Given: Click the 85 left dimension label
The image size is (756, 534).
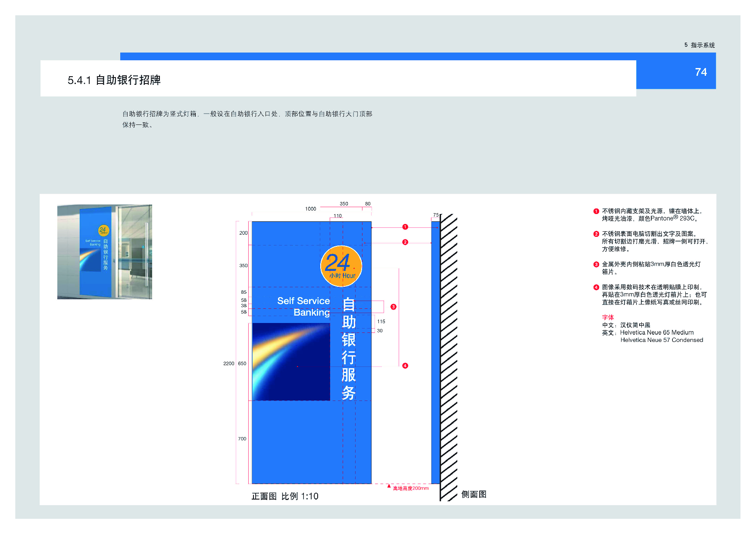Looking at the screenshot, I should pyautogui.click(x=244, y=292).
